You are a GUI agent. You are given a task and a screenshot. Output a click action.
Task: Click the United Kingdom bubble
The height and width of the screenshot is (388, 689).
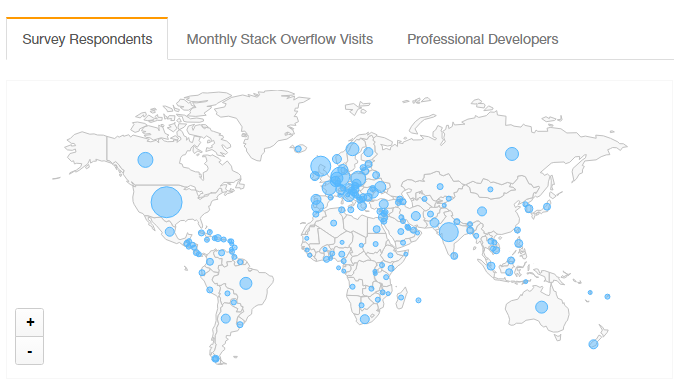click(x=320, y=166)
